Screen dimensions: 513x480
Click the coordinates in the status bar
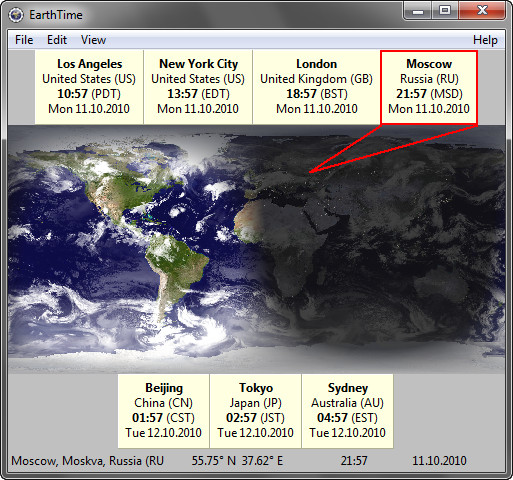pyautogui.click(x=237, y=461)
